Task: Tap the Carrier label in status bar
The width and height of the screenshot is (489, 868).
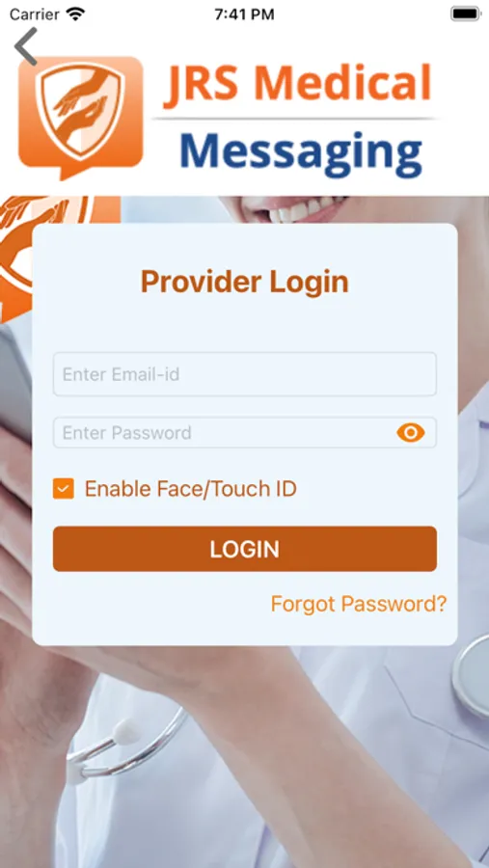Action: coord(35,14)
